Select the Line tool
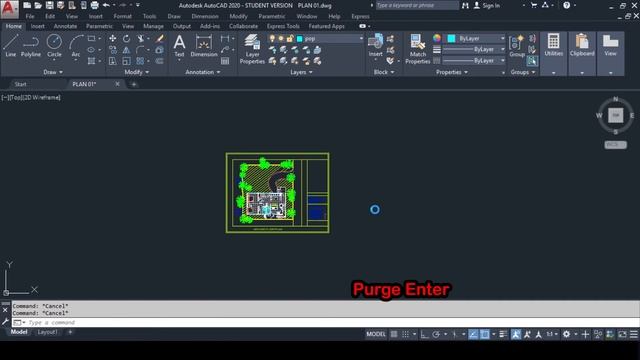Screen dimensions: 640x360 click(x=11, y=45)
